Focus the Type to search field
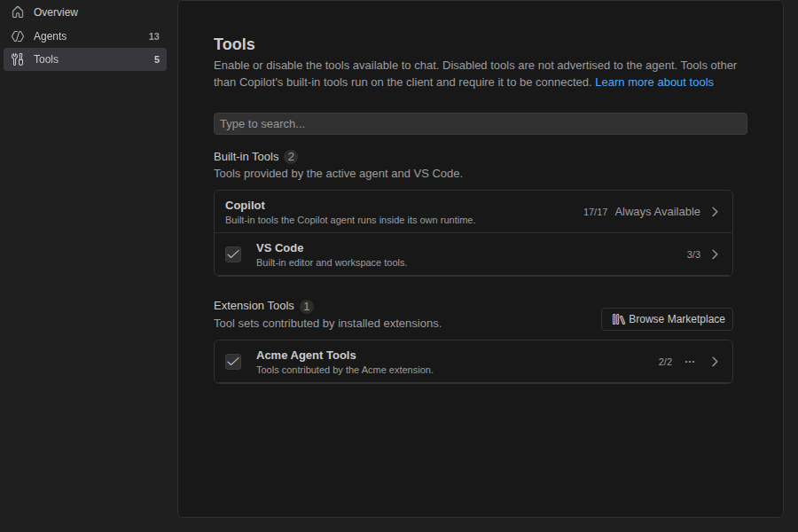The height and width of the screenshot is (532, 798). coord(480,124)
